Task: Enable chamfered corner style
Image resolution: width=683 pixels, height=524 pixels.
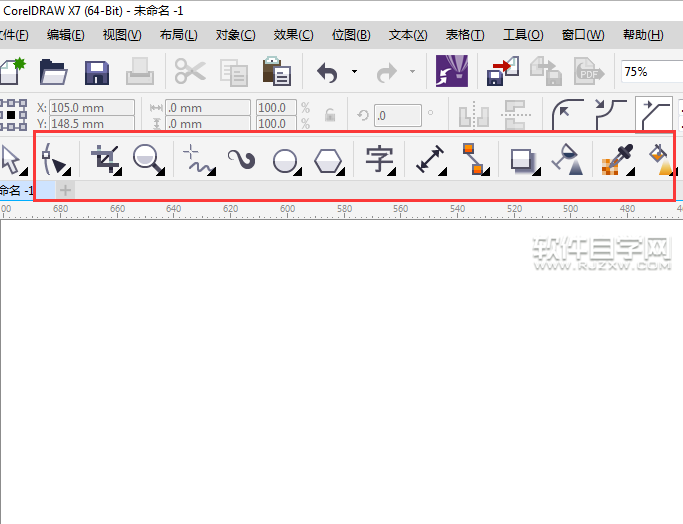Action: pos(653,114)
